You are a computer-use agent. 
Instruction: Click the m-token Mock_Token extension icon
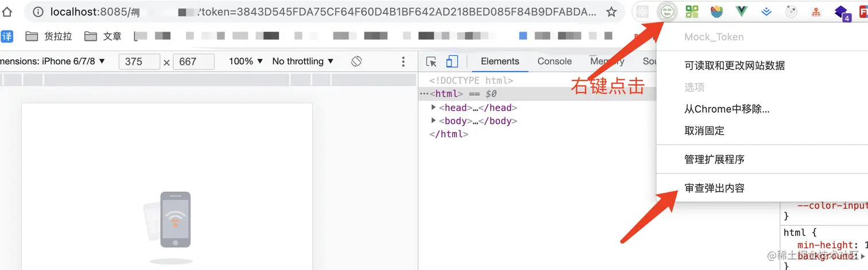(666, 11)
